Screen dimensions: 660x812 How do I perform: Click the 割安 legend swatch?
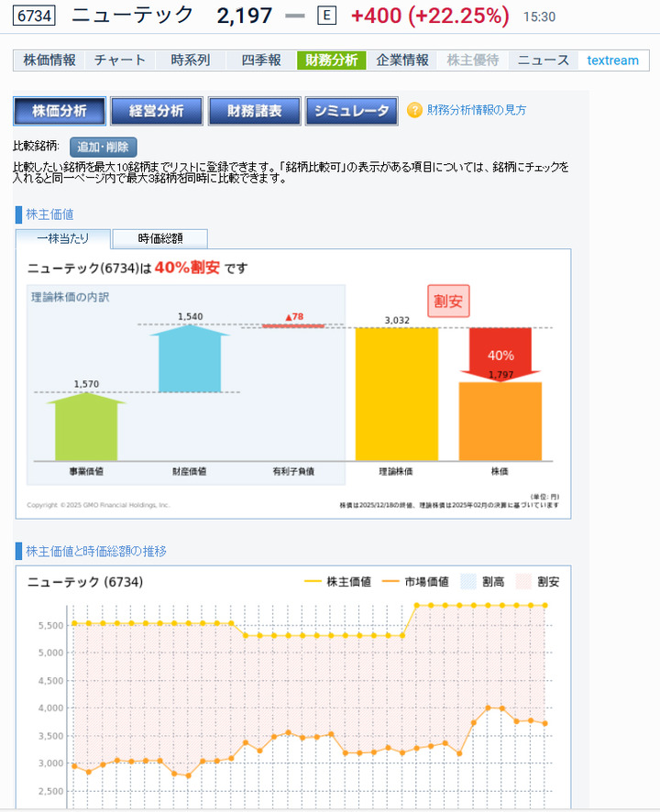tap(523, 582)
